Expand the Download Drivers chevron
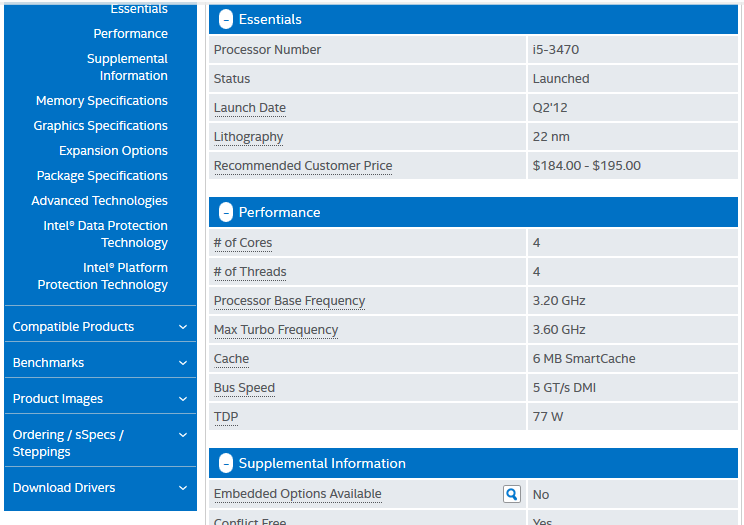 pyautogui.click(x=183, y=488)
